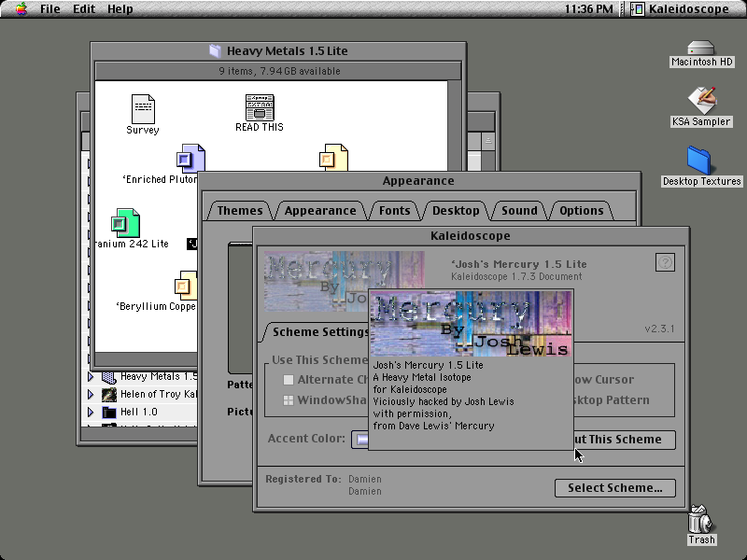Click the 'Viciously hacked by Josh Lewis' line
747x560 pixels.
pos(444,401)
